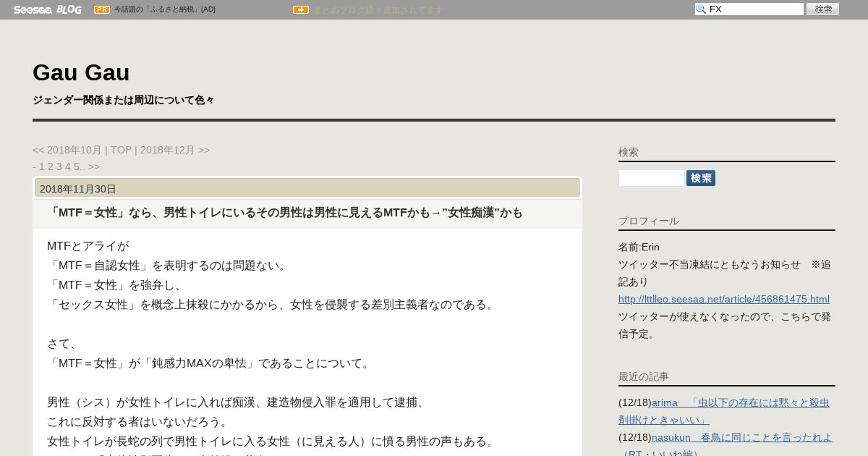The image size is (868, 456).
Task: Go to blog TOP link
Action: [121, 150]
